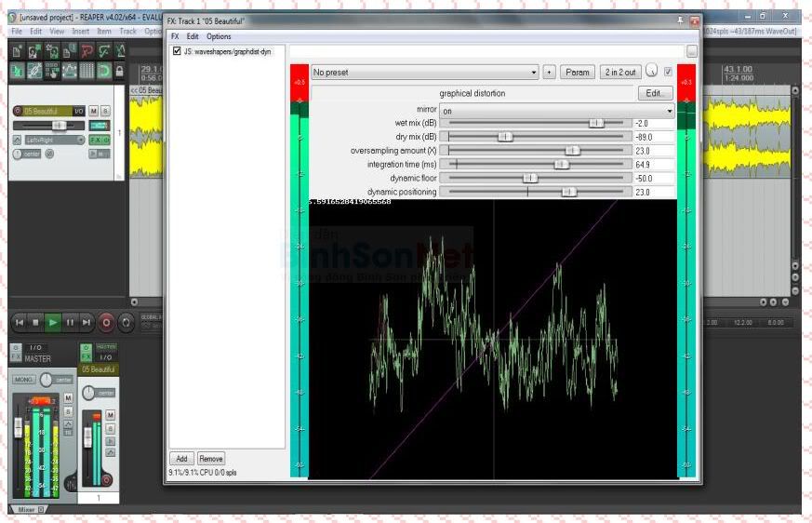Screen dimensions: 812x523
Task: Toggle the plugin bypass checkbox beside the knob
Action: pos(668,72)
